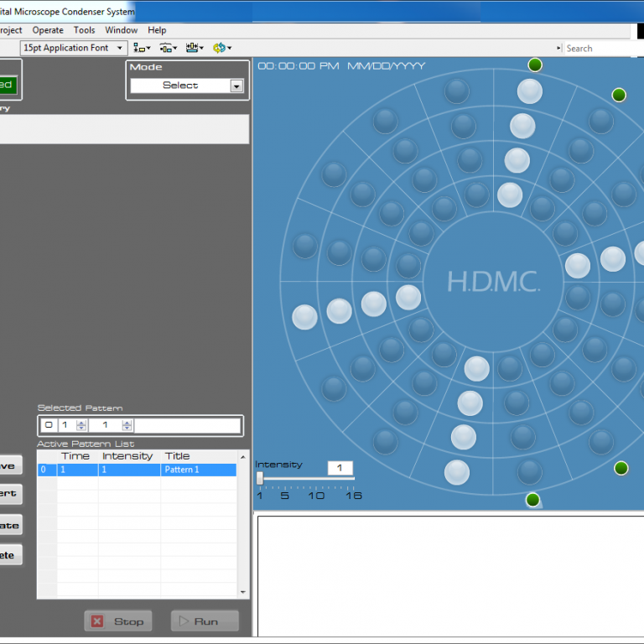Click the Align Objects toolbar icon

tap(142, 48)
